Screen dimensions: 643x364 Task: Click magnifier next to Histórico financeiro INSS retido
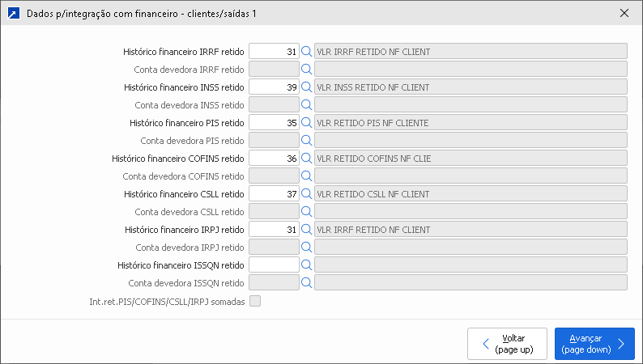(x=307, y=87)
